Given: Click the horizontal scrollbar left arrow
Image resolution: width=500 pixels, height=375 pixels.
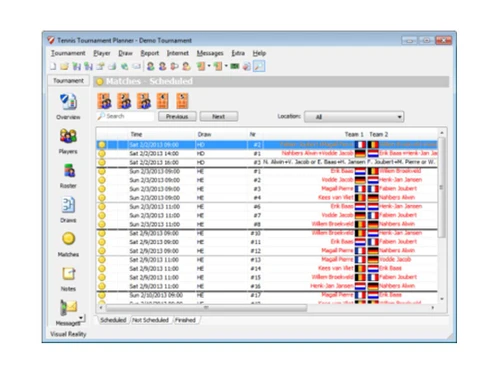Looking at the screenshot, I should (101, 308).
